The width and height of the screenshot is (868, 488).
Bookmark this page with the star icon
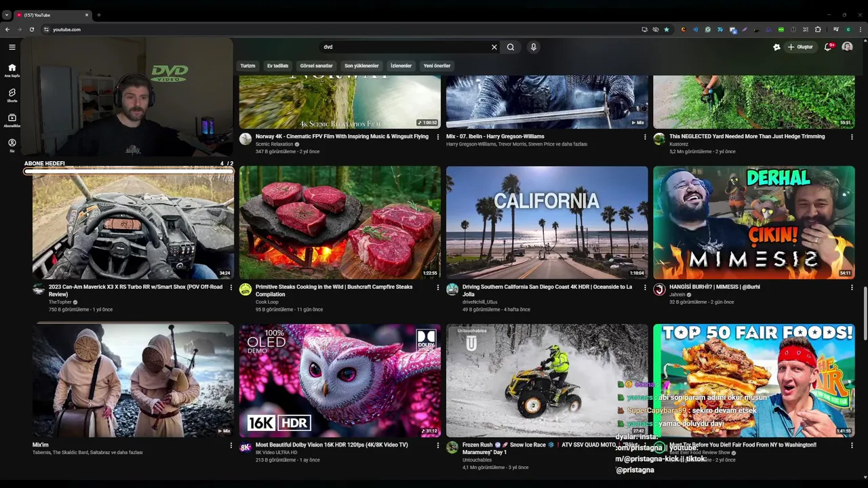[x=667, y=29]
